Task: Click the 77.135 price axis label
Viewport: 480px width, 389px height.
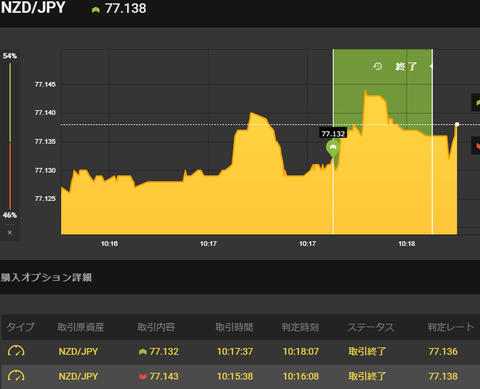Action: click(x=45, y=142)
